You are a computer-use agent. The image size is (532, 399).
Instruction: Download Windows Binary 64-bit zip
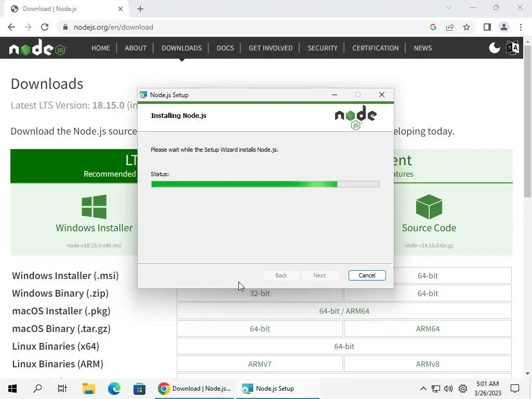pyautogui.click(x=428, y=293)
